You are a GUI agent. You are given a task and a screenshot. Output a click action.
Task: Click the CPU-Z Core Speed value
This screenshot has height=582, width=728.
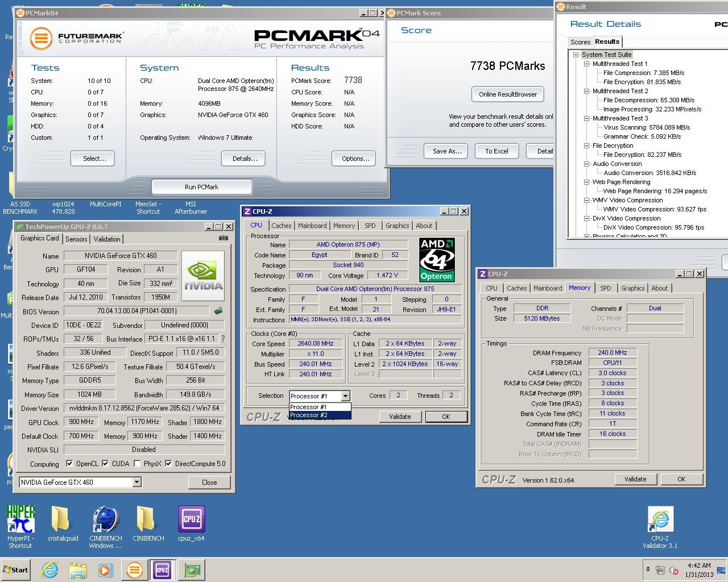[x=316, y=343]
